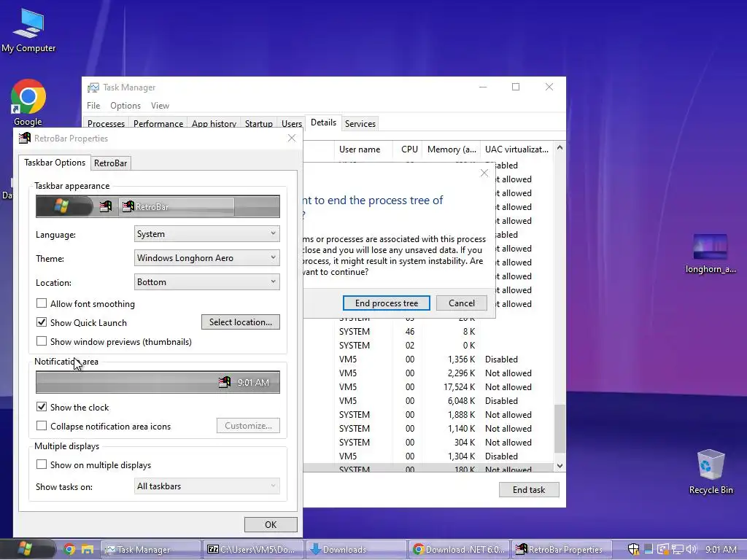Screen dimensions: 747x560
Task: Sort by Memory column header
Action: click(x=452, y=149)
